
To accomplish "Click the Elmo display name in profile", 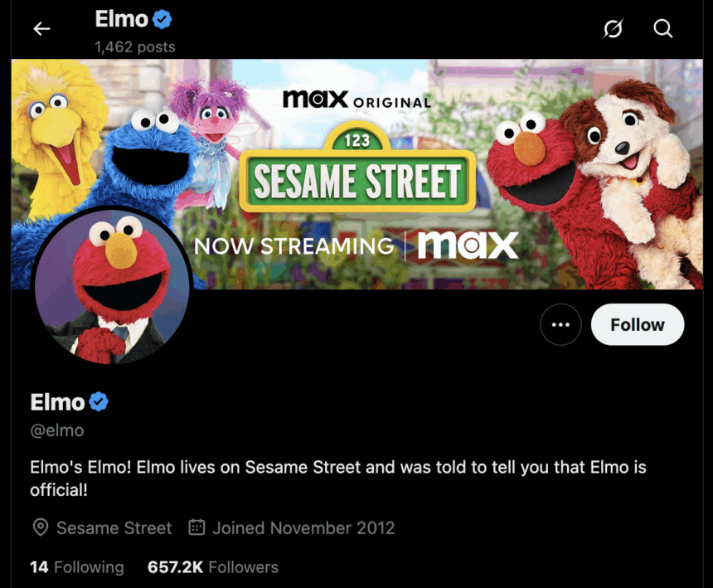I will (x=57, y=402).
